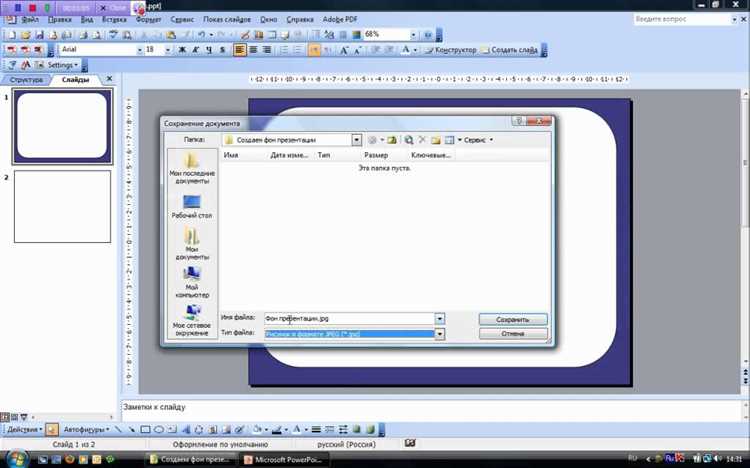Open Мое сетевое окружение in sidebar
The width and height of the screenshot is (750, 468).
coord(192,320)
